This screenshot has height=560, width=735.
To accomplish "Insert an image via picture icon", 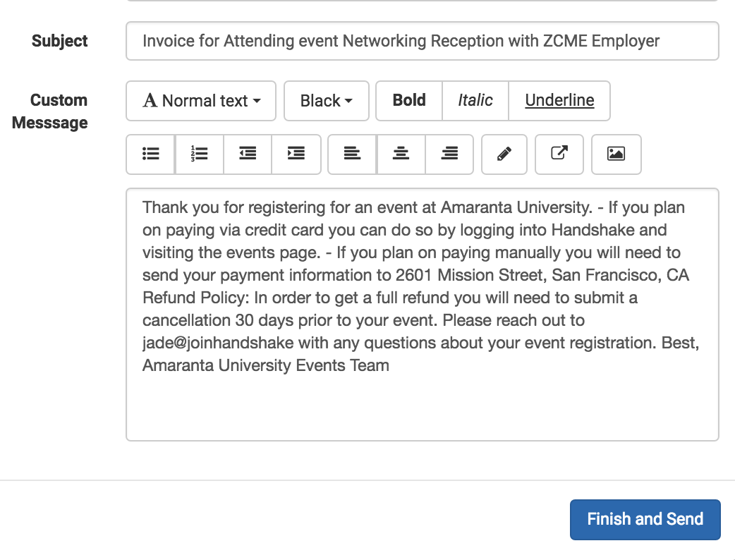I will 616,154.
